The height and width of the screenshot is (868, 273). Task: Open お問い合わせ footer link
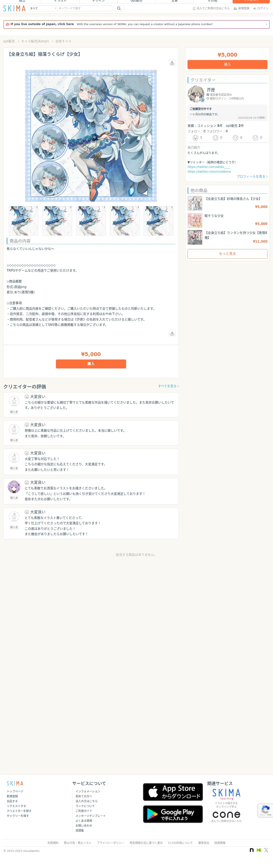tap(84, 826)
